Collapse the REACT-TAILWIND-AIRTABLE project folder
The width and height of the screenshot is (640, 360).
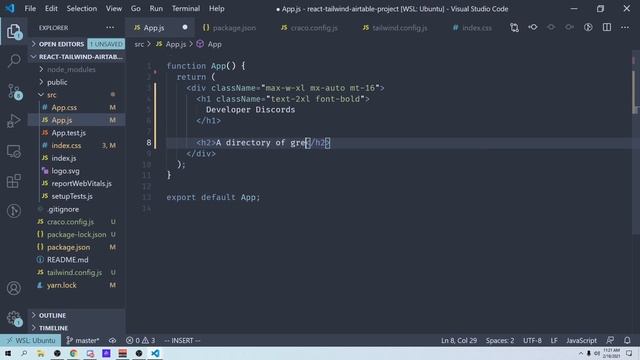pos(77,57)
